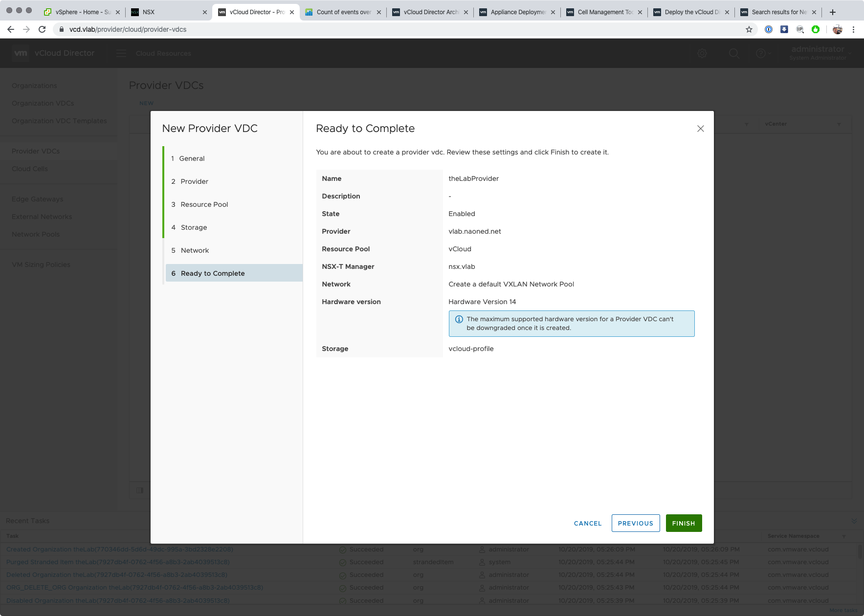Screen dimensions: 864x616
Task: Click the Previous button
Action: click(635, 523)
